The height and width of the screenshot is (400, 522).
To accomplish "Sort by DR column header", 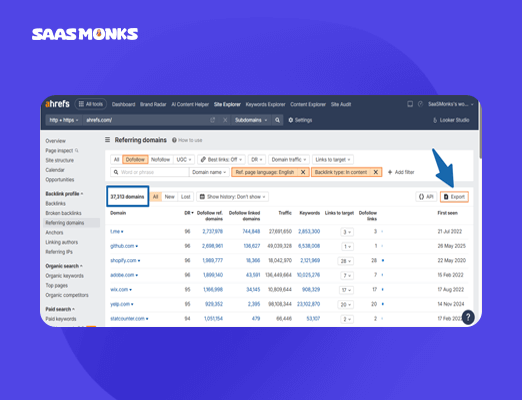I will click(x=189, y=213).
